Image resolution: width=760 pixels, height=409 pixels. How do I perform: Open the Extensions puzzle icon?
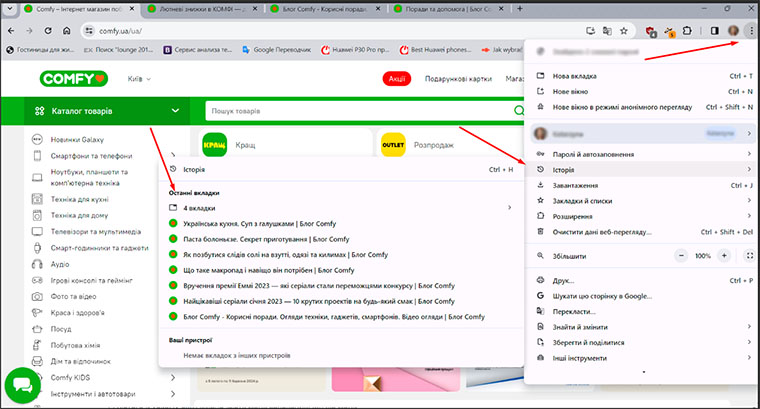pos(687,31)
